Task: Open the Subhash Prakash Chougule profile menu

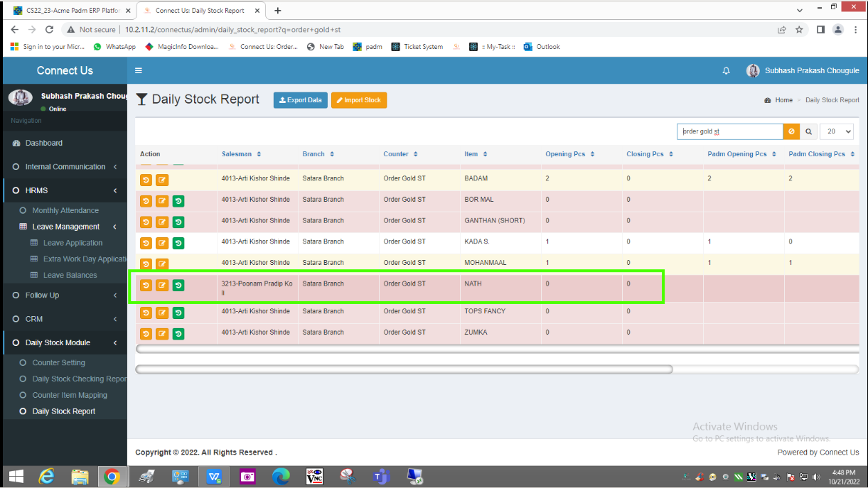Action: point(803,71)
